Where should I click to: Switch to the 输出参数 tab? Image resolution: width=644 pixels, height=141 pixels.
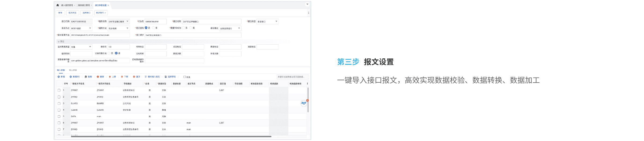coord(73,70)
